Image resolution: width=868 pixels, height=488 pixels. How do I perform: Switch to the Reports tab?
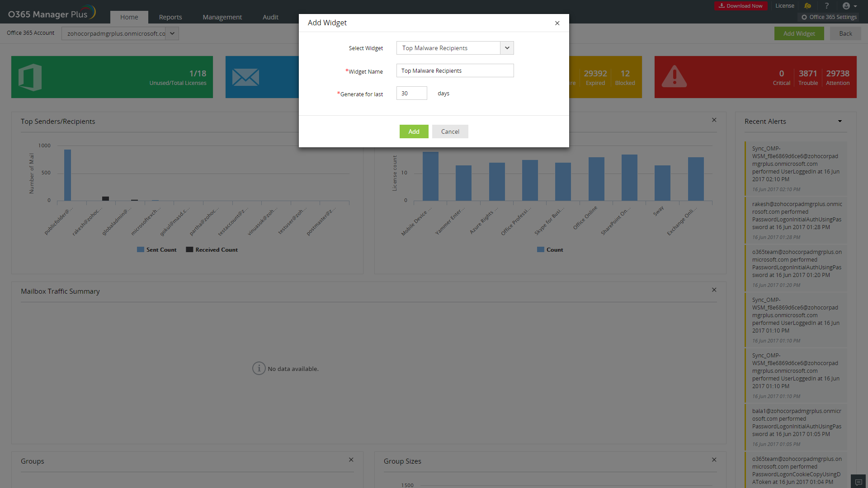[170, 17]
